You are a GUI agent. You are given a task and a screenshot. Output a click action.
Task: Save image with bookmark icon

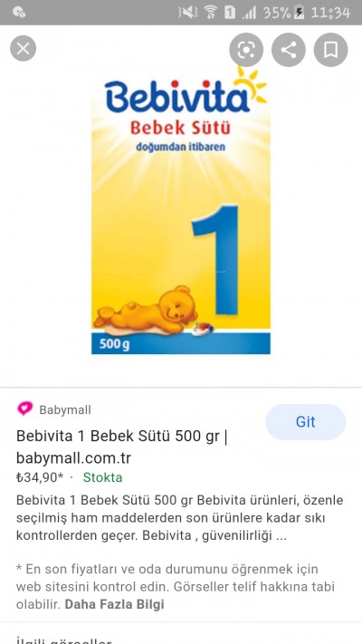(331, 50)
